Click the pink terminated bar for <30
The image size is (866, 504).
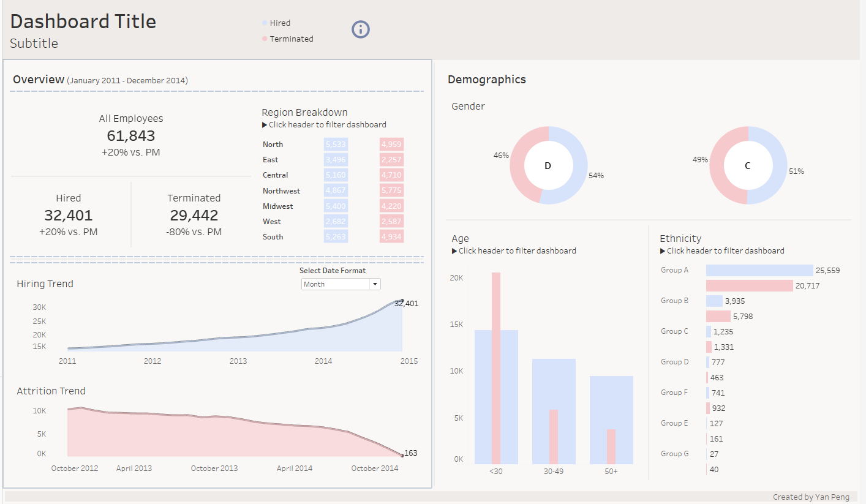(x=496, y=368)
